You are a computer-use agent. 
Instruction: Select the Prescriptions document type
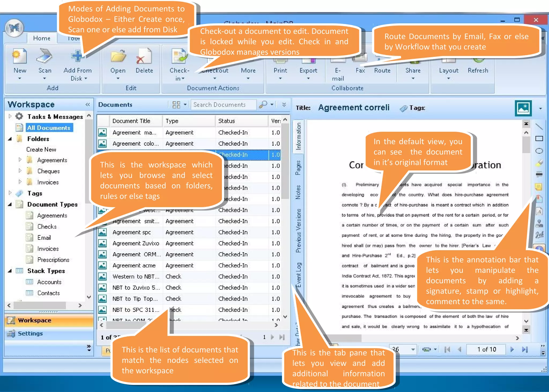coord(53,260)
